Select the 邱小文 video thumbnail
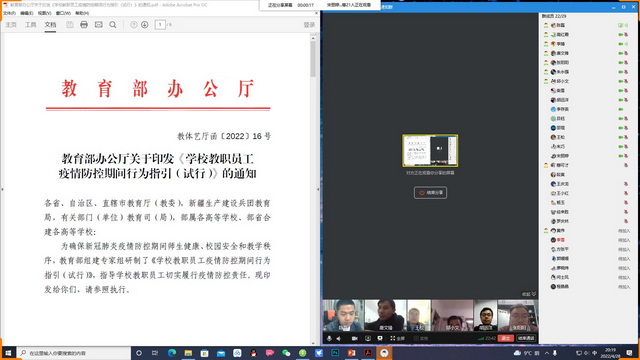The width and height of the screenshot is (640, 360). (x=452, y=315)
